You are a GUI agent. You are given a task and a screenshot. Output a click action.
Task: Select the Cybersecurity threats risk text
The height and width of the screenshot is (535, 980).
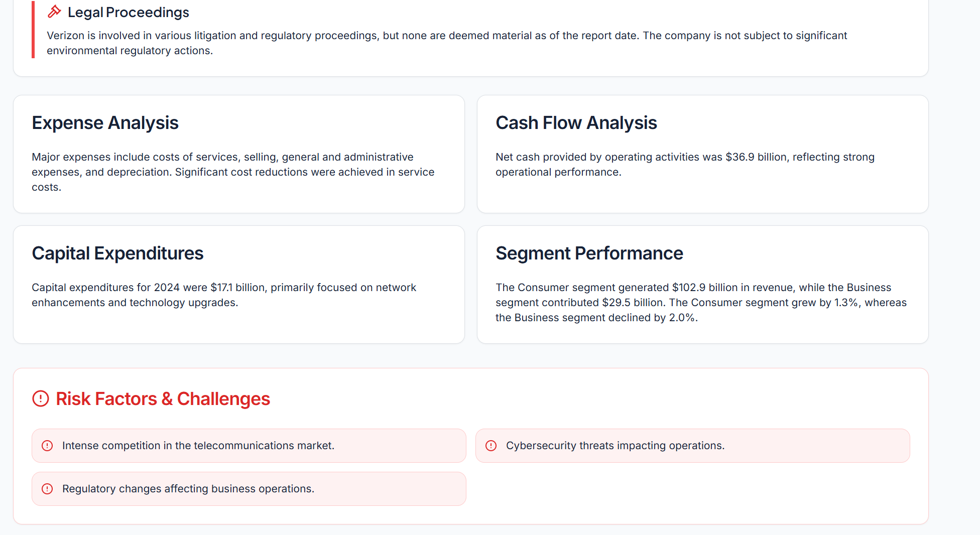pos(615,446)
